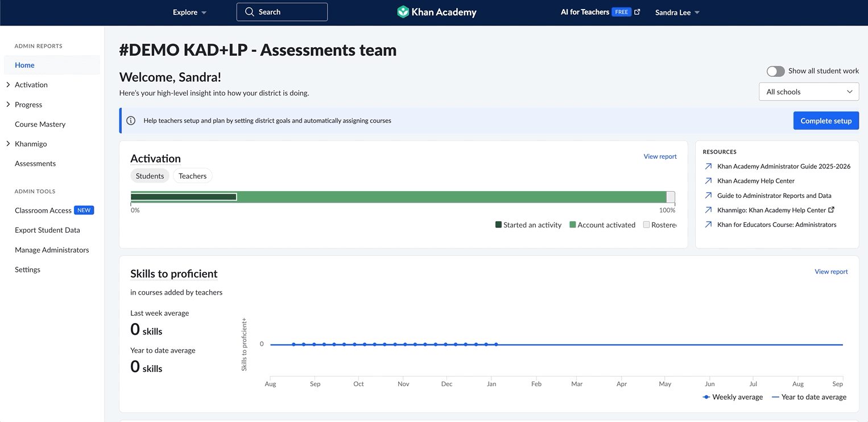Open Khanmigo: Khan Academy Help Center link

tap(771, 210)
